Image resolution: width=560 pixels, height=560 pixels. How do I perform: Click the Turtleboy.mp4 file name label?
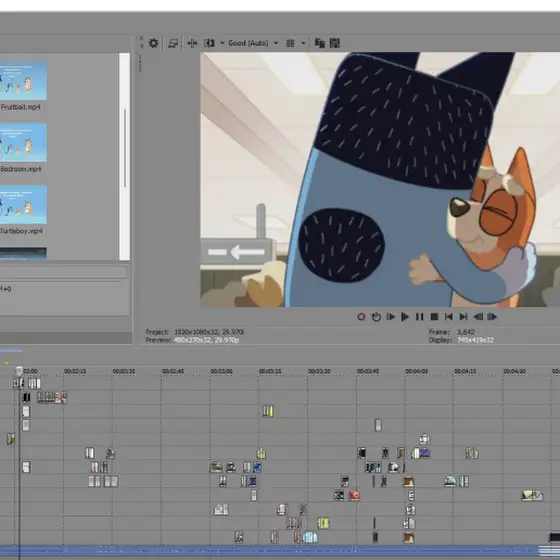click(x=21, y=231)
